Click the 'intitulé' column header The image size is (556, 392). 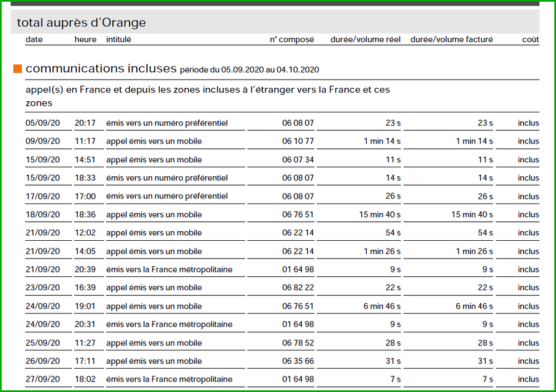tap(119, 39)
